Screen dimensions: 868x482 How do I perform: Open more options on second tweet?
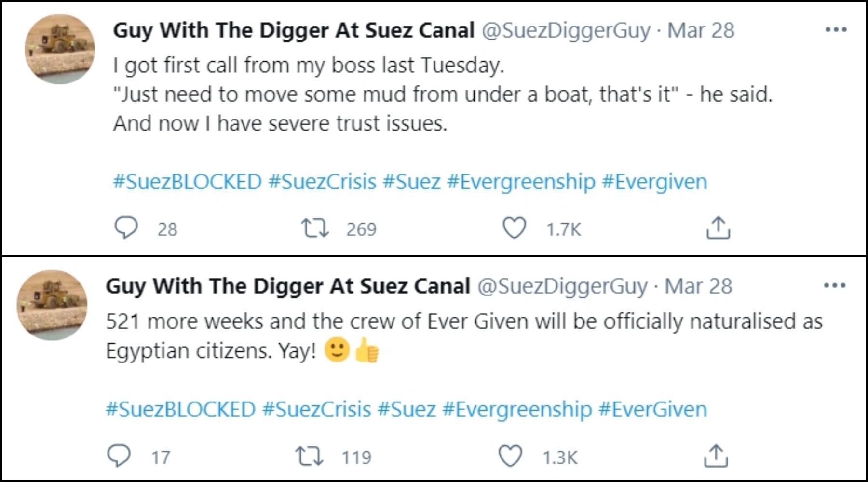835,286
